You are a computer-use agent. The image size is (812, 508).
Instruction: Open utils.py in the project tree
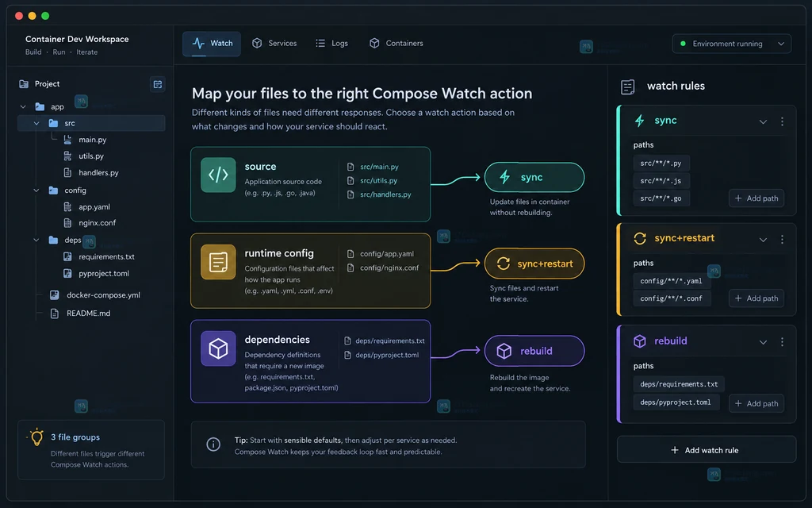click(x=91, y=156)
